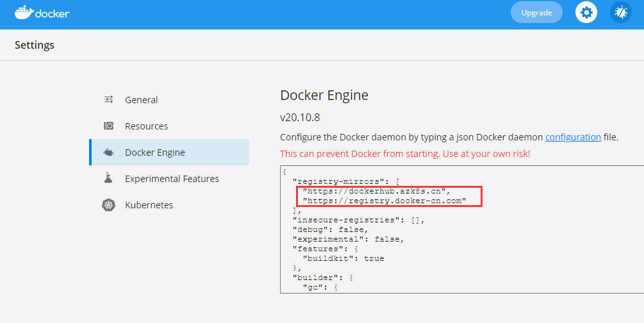
Task: Open the Kubernetes settings tab
Action: pos(169,205)
